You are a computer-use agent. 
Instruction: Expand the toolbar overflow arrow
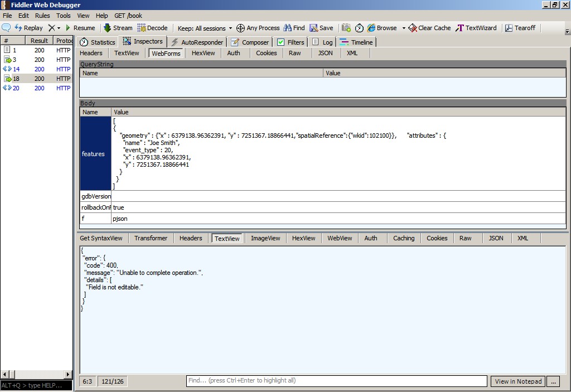pyautogui.click(x=567, y=32)
